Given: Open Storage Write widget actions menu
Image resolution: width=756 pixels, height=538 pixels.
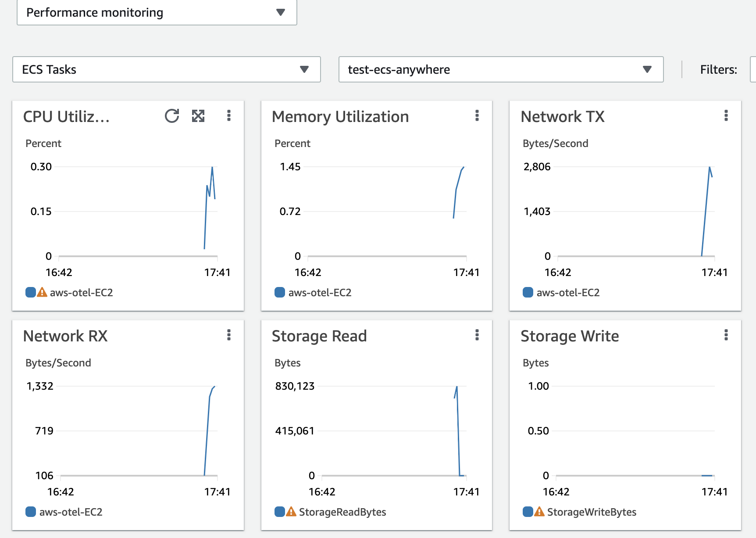Looking at the screenshot, I should point(726,335).
